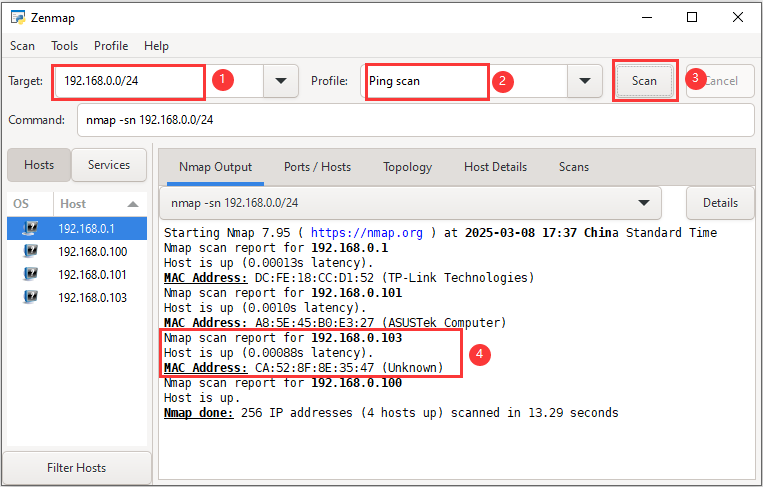Screen dimensions: 763x487
Task: Expand the Target dropdown arrow
Action: tap(281, 81)
